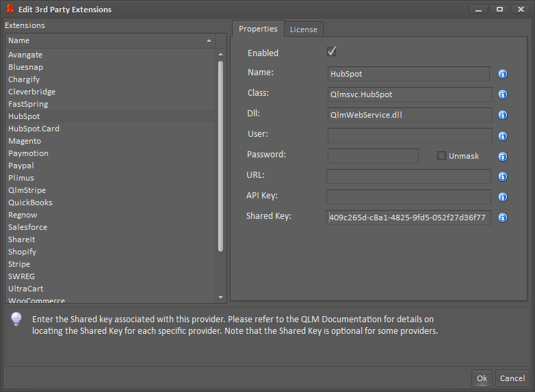This screenshot has width=535, height=392.
Task: Click the Cancel button
Action: coord(512,378)
